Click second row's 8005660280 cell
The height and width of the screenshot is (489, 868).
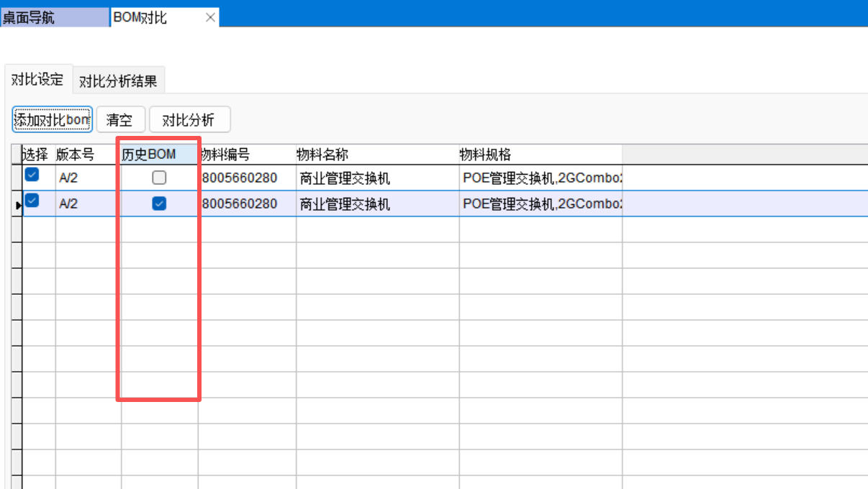pos(240,204)
